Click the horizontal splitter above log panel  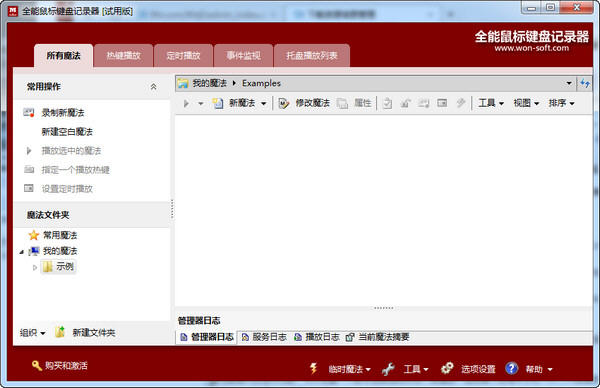(x=384, y=308)
